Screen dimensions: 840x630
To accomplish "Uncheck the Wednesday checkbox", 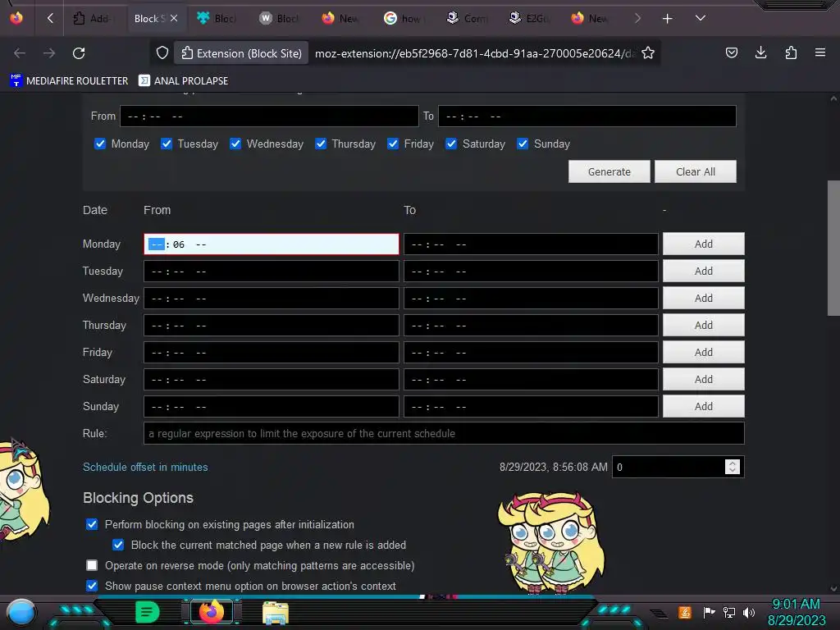I will (235, 144).
